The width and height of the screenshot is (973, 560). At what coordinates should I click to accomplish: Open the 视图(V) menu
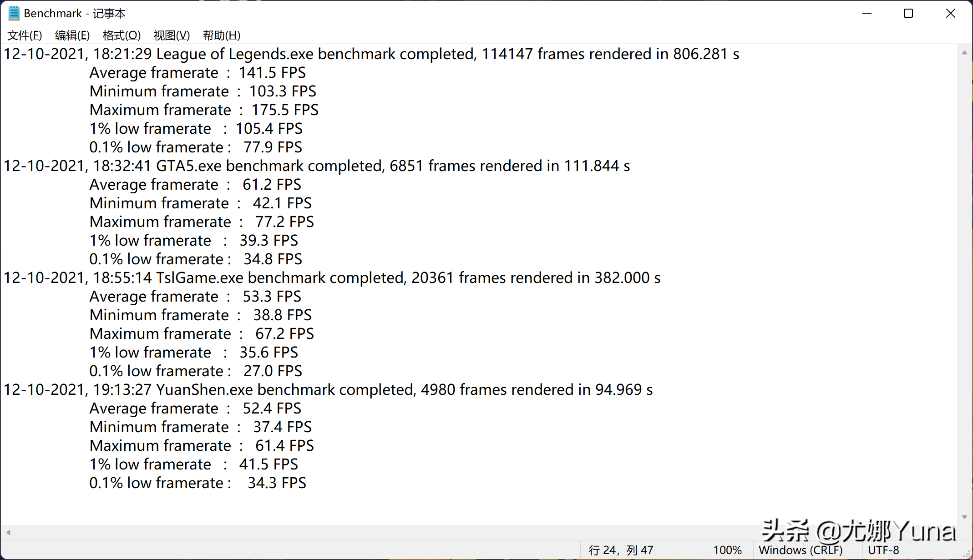172,35
